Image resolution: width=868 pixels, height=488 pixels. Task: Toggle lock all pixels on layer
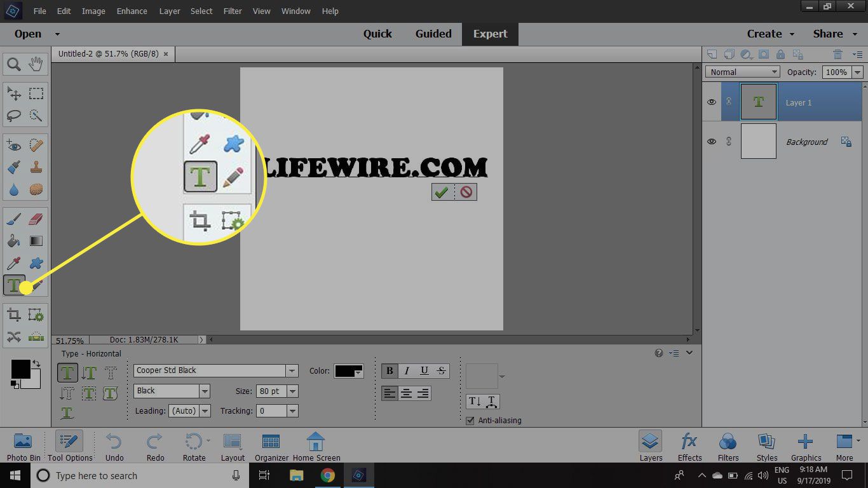[780, 55]
